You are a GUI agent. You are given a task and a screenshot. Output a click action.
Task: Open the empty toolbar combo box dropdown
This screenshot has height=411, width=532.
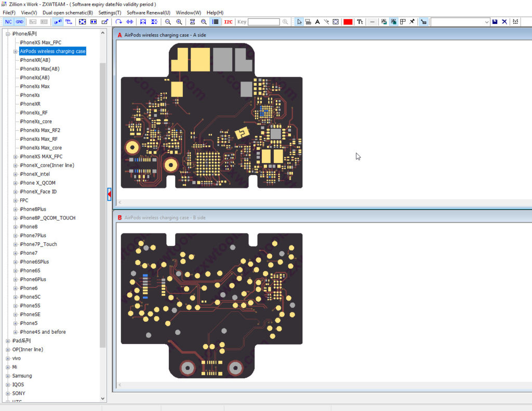click(x=487, y=22)
